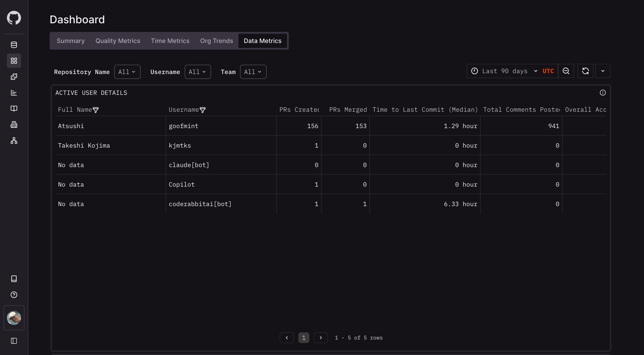Open the org hierarchy icon in sidebar
Screen dimensions: 644x355
tap(14, 140)
